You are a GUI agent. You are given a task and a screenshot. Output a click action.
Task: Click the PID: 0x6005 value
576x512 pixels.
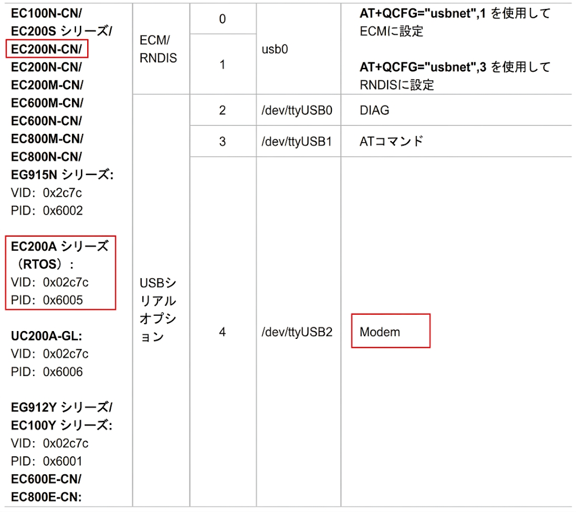tap(47, 300)
